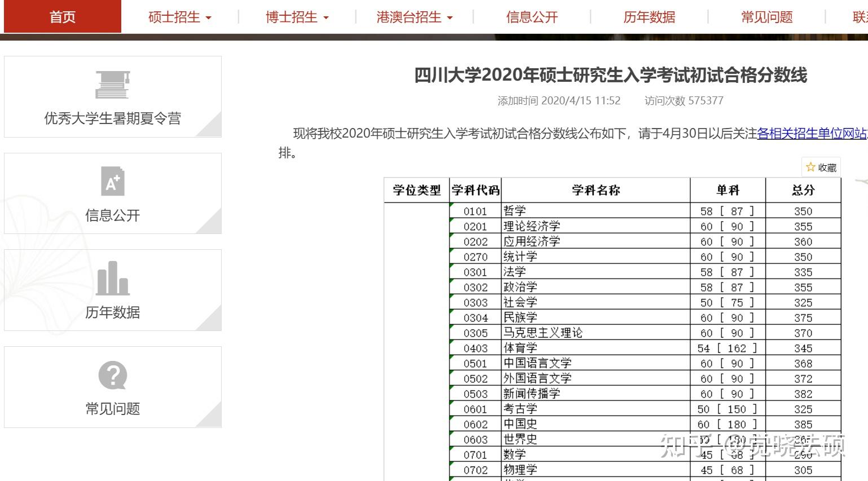Click the 添加时间 2020/4/15 11:52 text
This screenshot has height=481, width=868.
559,101
